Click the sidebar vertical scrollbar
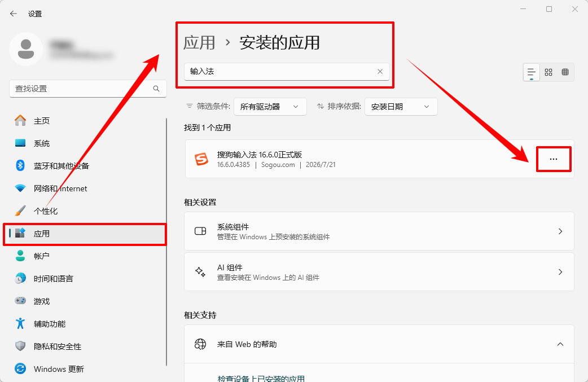The height and width of the screenshot is (382, 588). pyautogui.click(x=166, y=242)
